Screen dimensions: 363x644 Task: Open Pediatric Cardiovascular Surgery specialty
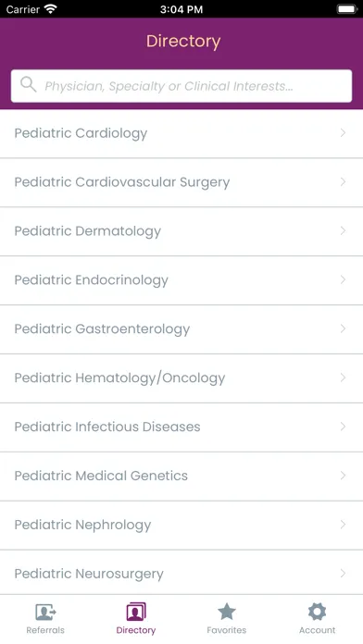point(181,182)
